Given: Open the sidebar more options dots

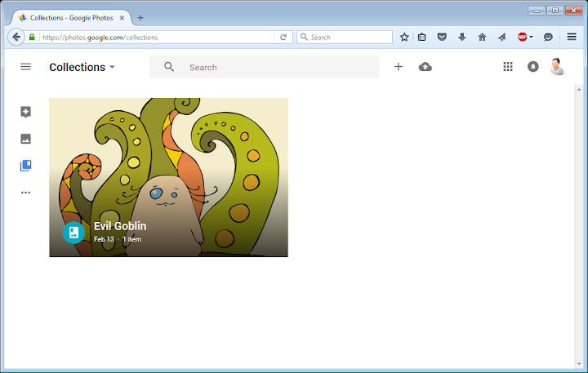Looking at the screenshot, I should (x=25, y=193).
